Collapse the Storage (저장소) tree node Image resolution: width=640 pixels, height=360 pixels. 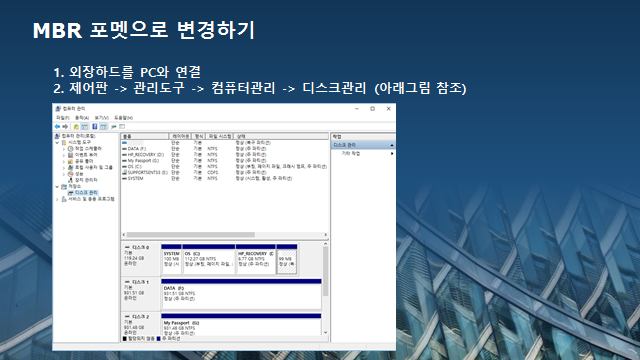[x=58, y=187]
